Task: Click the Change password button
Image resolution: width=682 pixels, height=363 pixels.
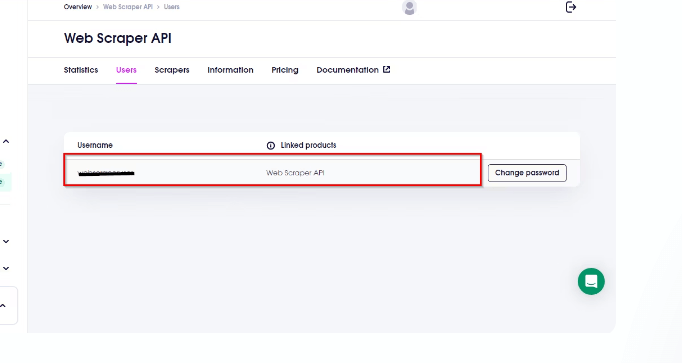Action: [527, 173]
